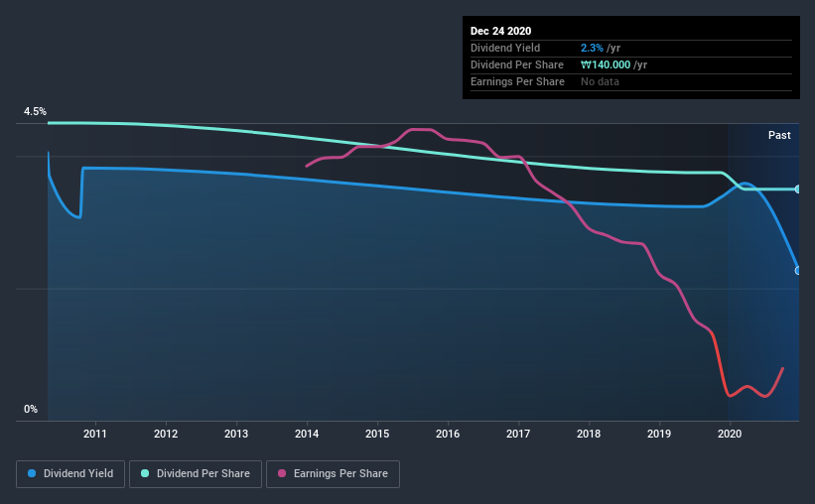The width and height of the screenshot is (815, 504).
Task: Click the 0% y-axis label
Action: click(x=31, y=410)
